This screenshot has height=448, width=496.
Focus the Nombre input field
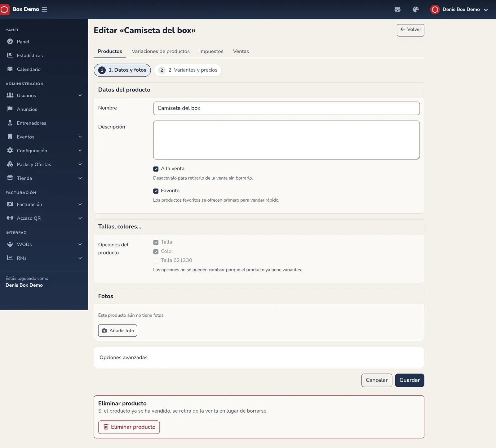[x=286, y=108]
